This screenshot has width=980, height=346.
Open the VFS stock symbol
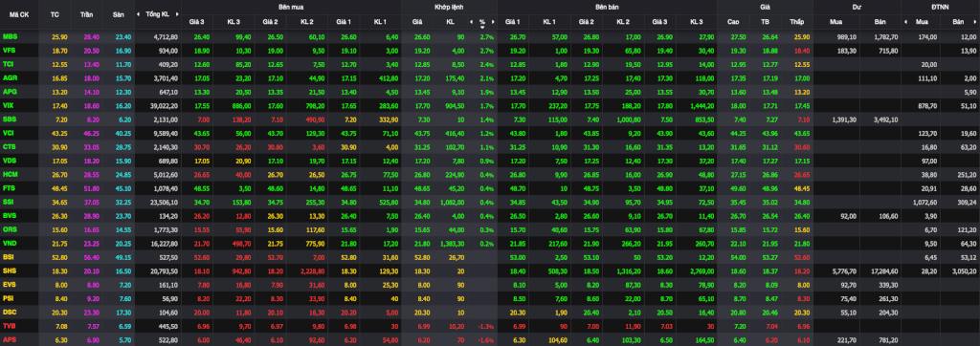click(10, 50)
